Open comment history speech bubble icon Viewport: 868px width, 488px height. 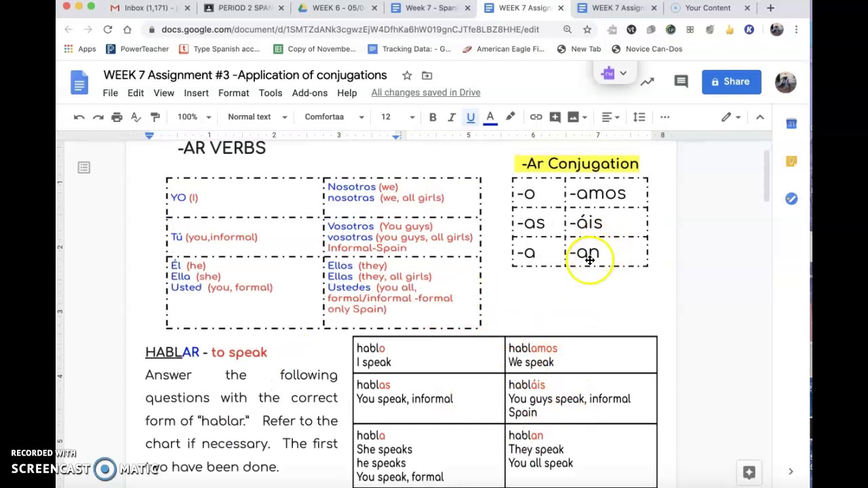click(x=682, y=82)
